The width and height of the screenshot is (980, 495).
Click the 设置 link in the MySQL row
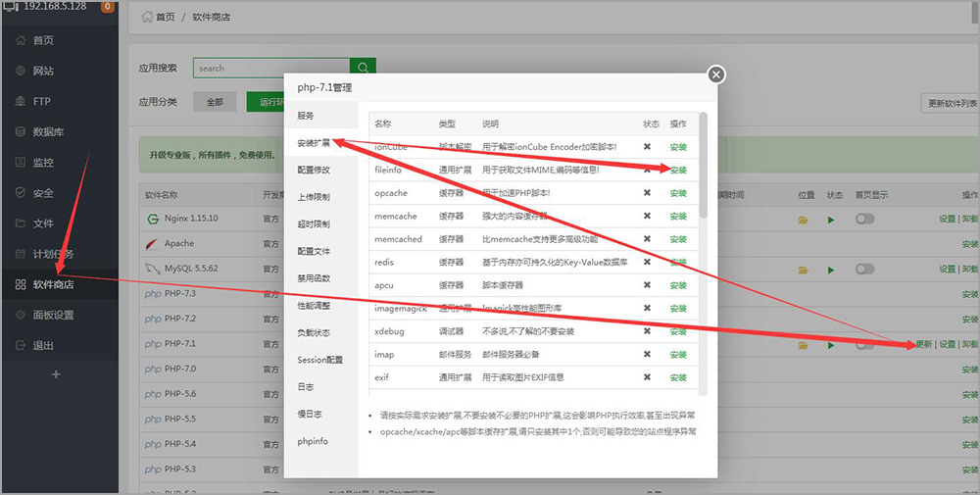coord(948,269)
